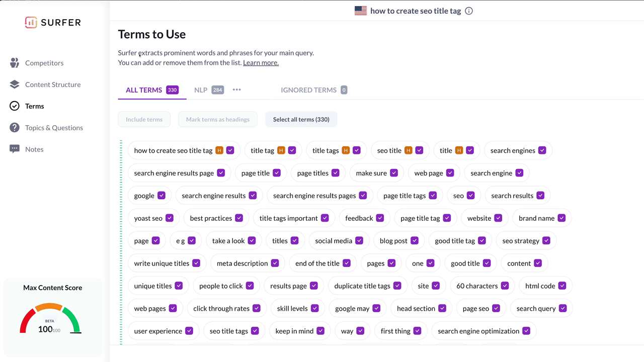Screen dimensions: 644x362
Task: Select the Terms checkmark icon in sidebar
Action: tap(15, 106)
